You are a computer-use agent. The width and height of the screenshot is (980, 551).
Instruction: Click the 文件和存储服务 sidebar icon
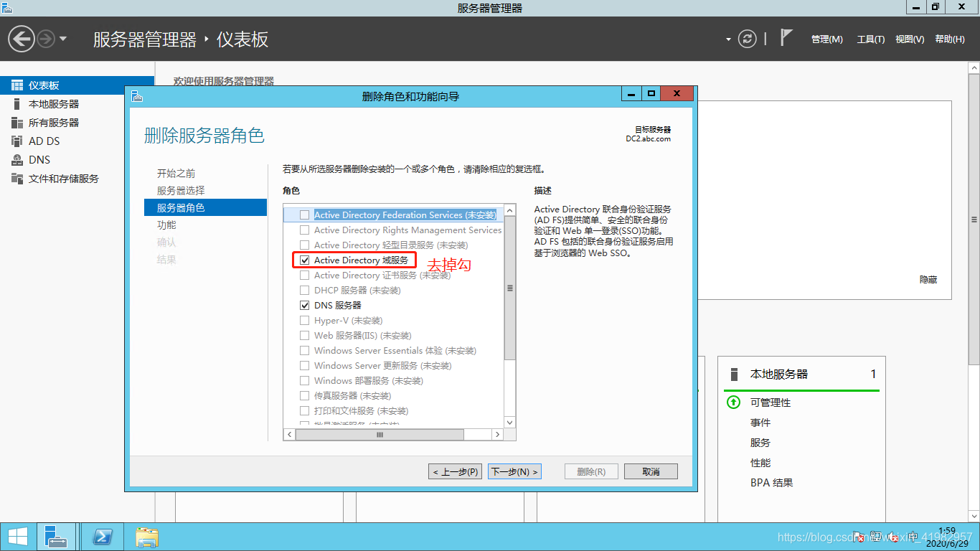17,179
